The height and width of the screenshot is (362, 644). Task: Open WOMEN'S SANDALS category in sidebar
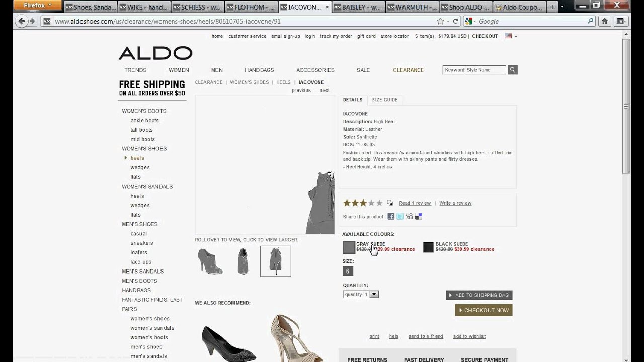tap(147, 186)
